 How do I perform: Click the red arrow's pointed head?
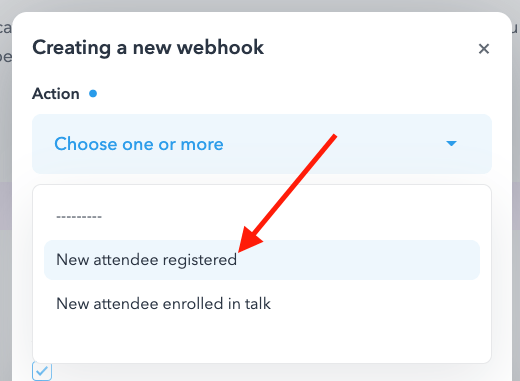click(x=248, y=242)
